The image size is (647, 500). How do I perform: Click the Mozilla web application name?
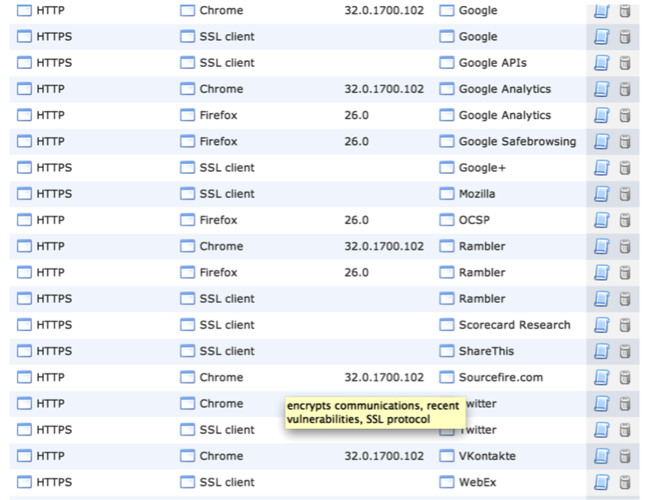pos(477,193)
